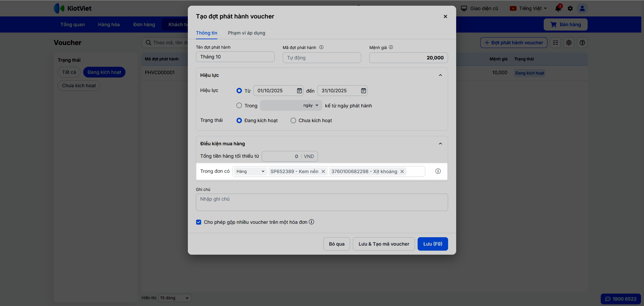
Task: Uncheck Cho phép gộp nhiều voucher checkbox
Action: (199, 222)
